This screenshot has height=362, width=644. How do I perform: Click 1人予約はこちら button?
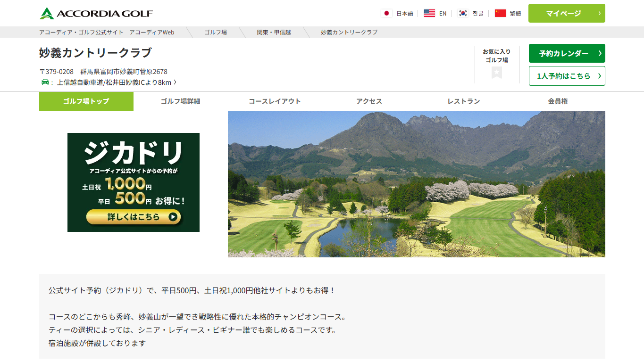[x=567, y=76]
